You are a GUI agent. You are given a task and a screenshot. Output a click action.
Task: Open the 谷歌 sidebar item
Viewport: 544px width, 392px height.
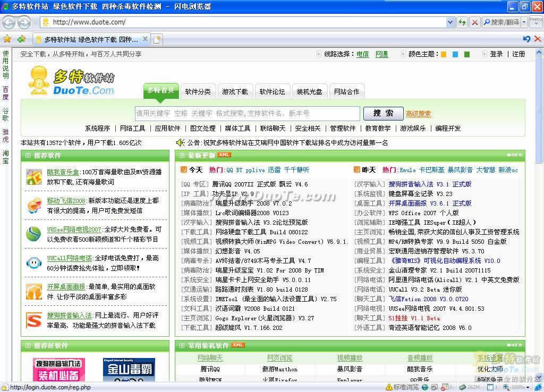5,115
